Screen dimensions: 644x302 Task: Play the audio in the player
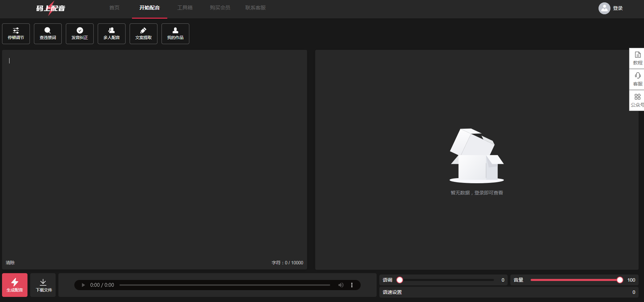tap(83, 285)
